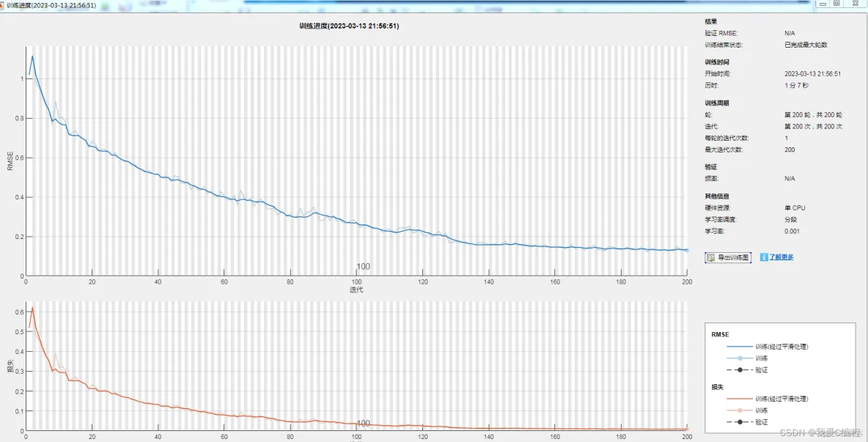Screen dimensions: 868x442
Task: Select the 训练时间 section heading
Action: pos(716,62)
